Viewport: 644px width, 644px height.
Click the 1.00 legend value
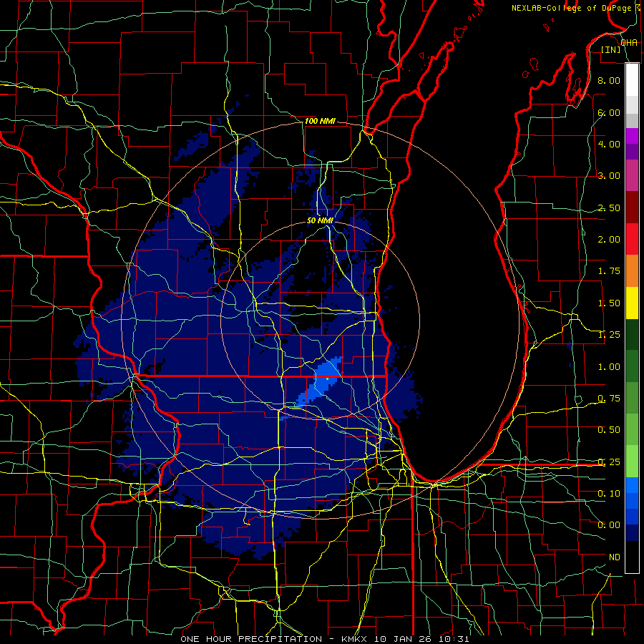[609, 367]
